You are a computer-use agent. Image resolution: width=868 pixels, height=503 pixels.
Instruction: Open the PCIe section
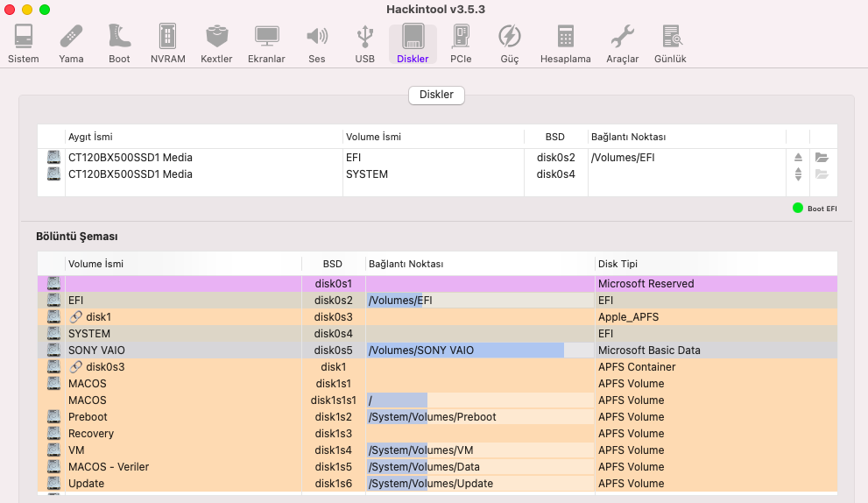(461, 44)
